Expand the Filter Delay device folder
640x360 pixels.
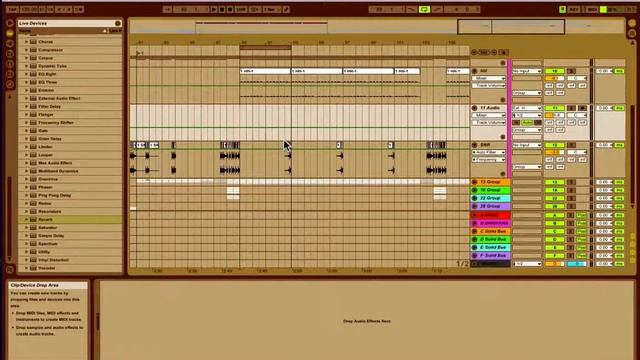[x=27, y=106]
